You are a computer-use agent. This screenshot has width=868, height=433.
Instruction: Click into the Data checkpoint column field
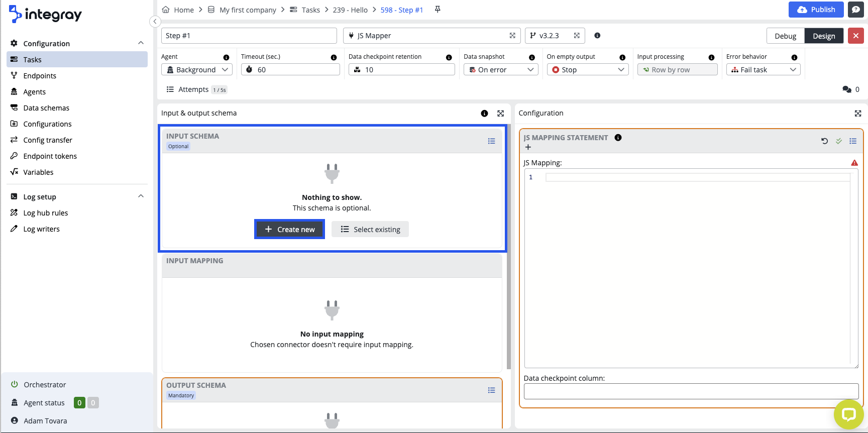691,391
